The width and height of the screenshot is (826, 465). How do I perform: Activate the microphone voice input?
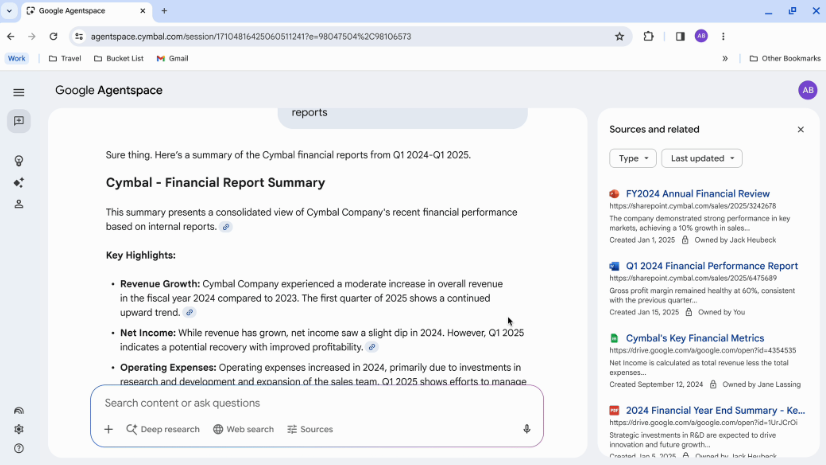(526, 429)
